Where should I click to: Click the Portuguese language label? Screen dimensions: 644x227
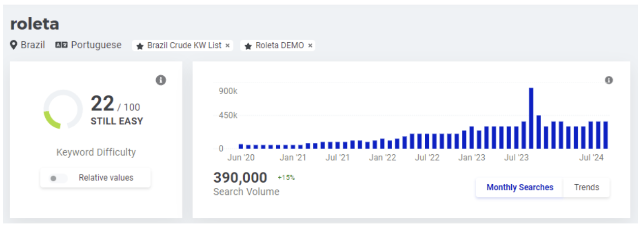pyautogui.click(x=96, y=45)
